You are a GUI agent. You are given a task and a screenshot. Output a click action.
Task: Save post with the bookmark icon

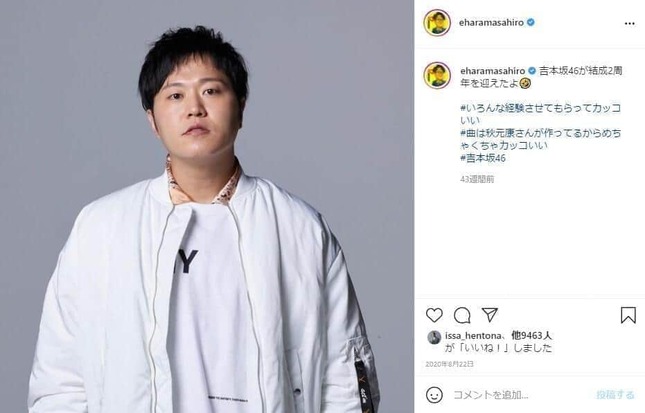(x=628, y=315)
